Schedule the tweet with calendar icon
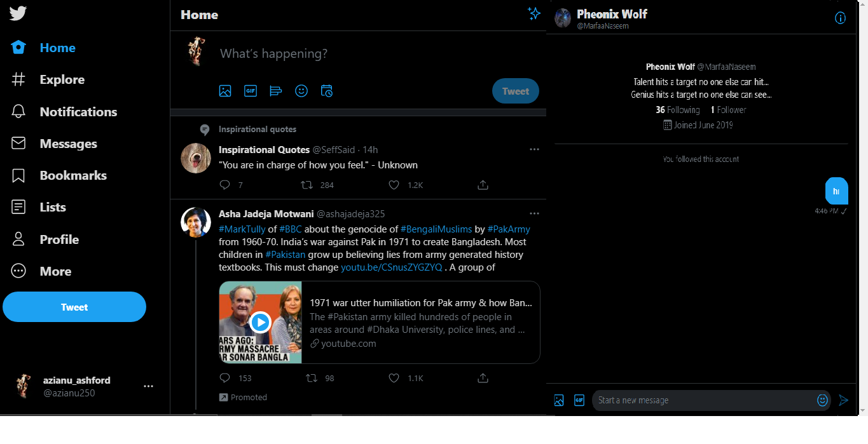The image size is (868, 444). [327, 91]
